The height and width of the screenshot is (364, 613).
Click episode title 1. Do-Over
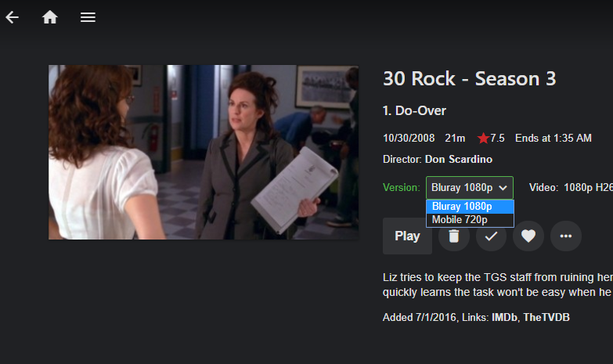click(x=414, y=110)
